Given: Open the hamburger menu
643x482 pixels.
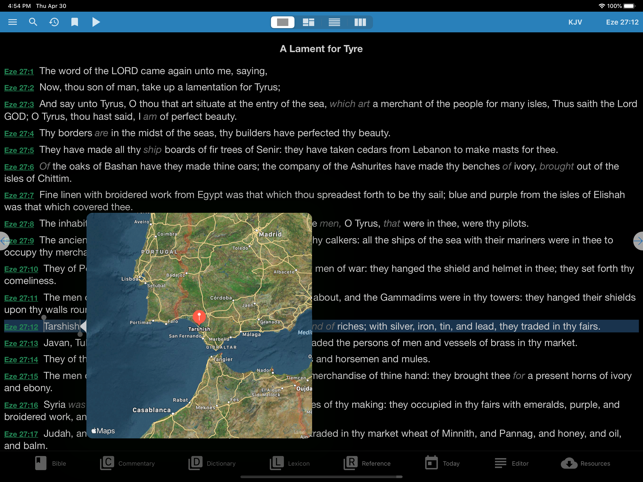Looking at the screenshot, I should [13, 22].
